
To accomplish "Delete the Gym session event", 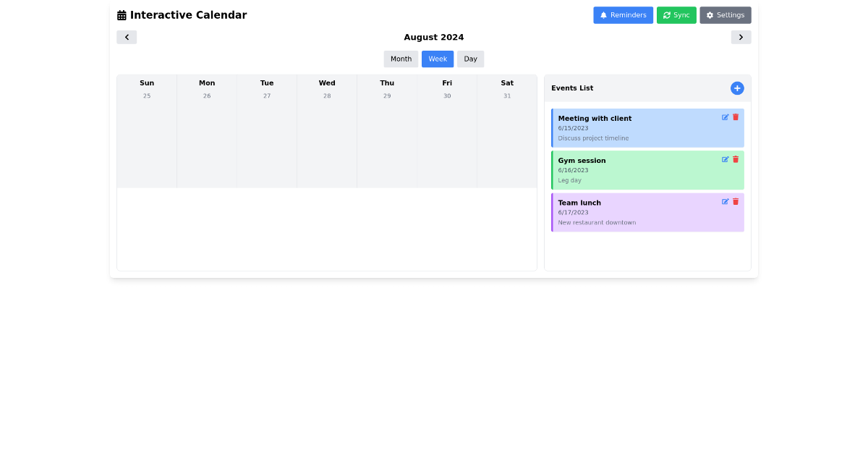I will (736, 159).
